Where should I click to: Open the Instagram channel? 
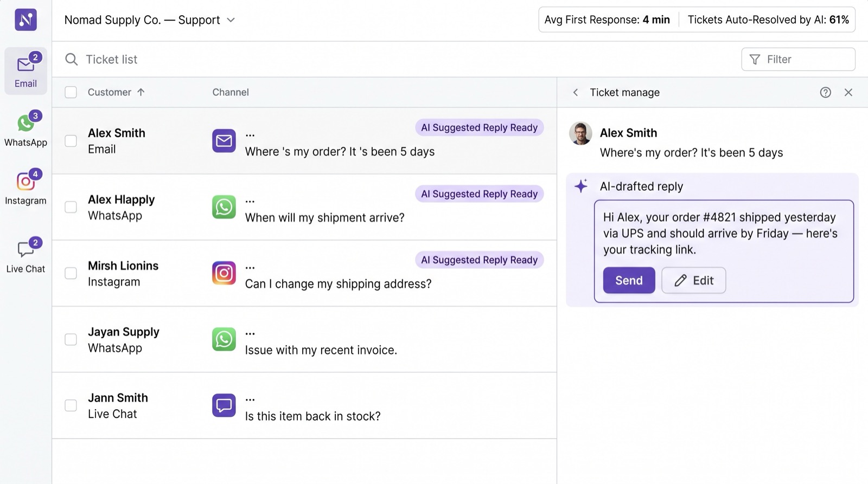25,187
